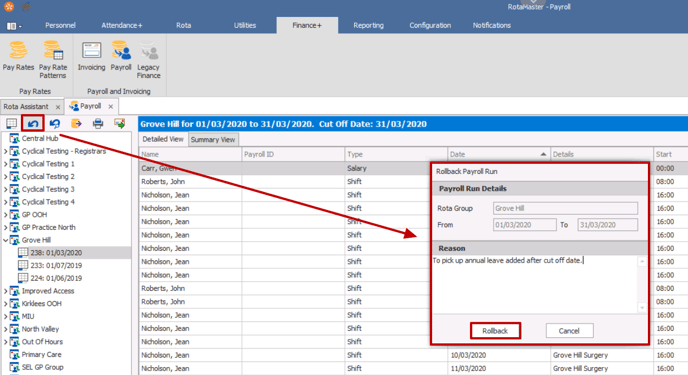Image resolution: width=688 pixels, height=375 pixels.
Task: Open Pay Rates in the ribbon
Action: coord(18,56)
